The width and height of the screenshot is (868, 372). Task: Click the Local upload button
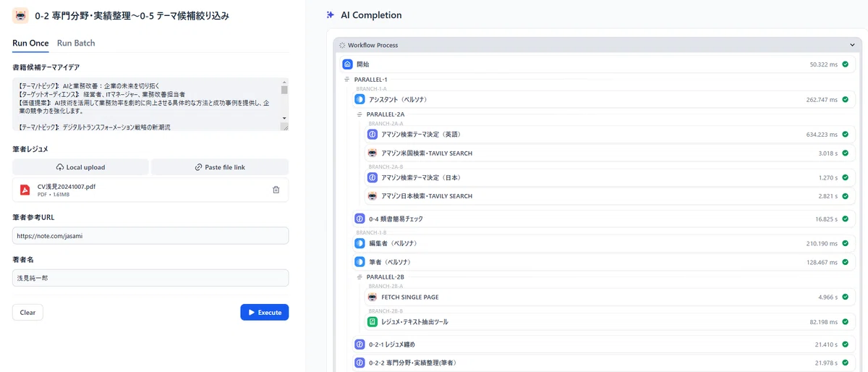(x=80, y=167)
